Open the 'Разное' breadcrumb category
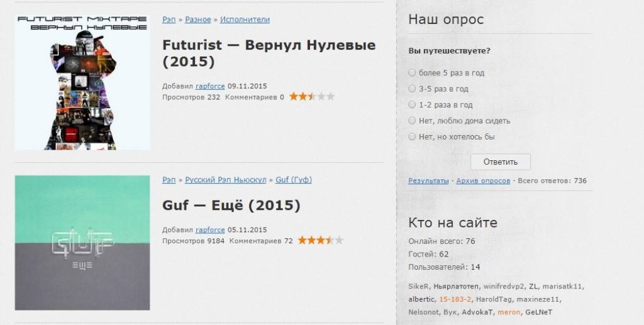The image size is (644, 325). click(198, 19)
